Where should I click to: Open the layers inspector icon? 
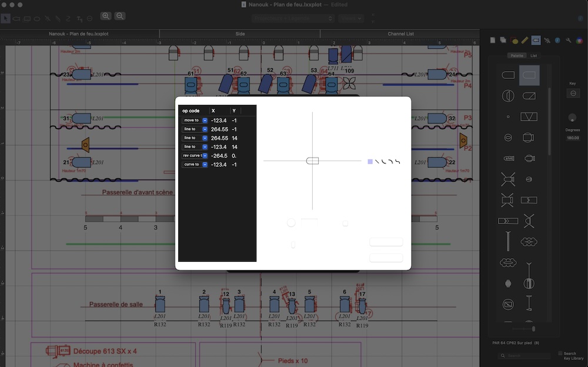(x=503, y=40)
